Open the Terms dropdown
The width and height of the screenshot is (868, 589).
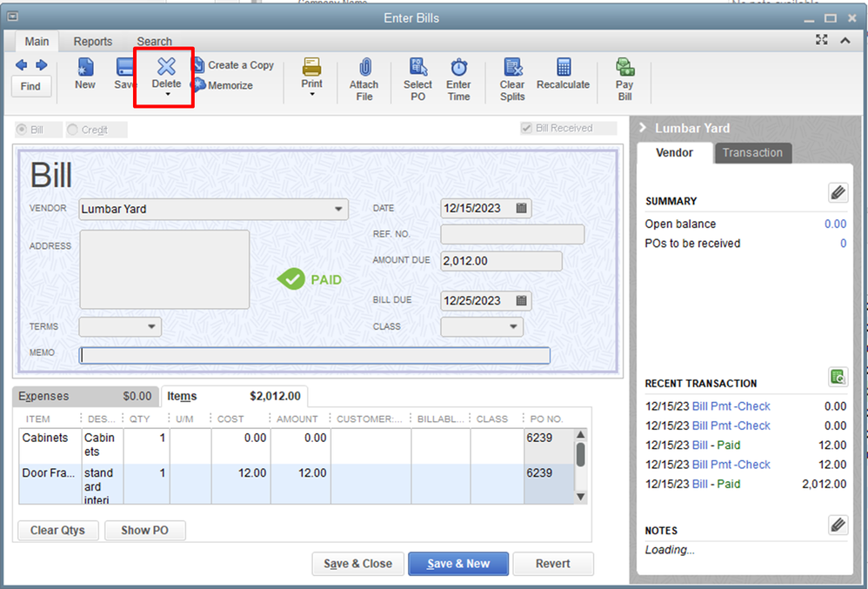[x=151, y=326]
